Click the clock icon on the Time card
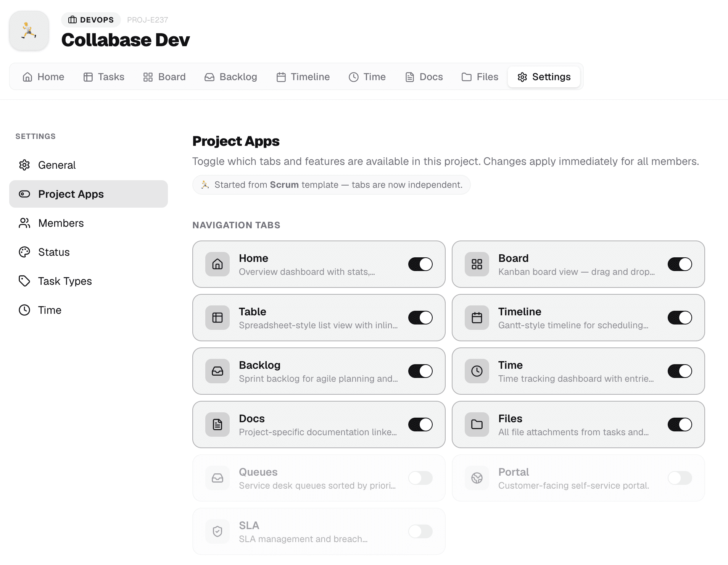The image size is (728, 565). (477, 371)
